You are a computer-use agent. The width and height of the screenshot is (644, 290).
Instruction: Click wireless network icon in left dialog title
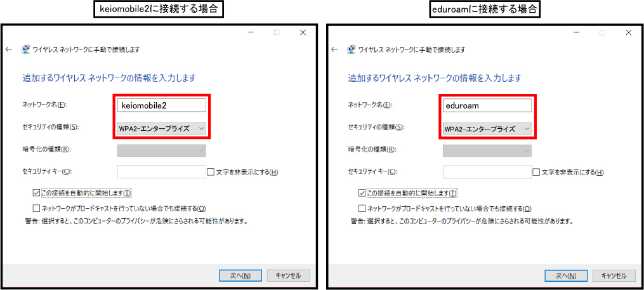pos(26,49)
